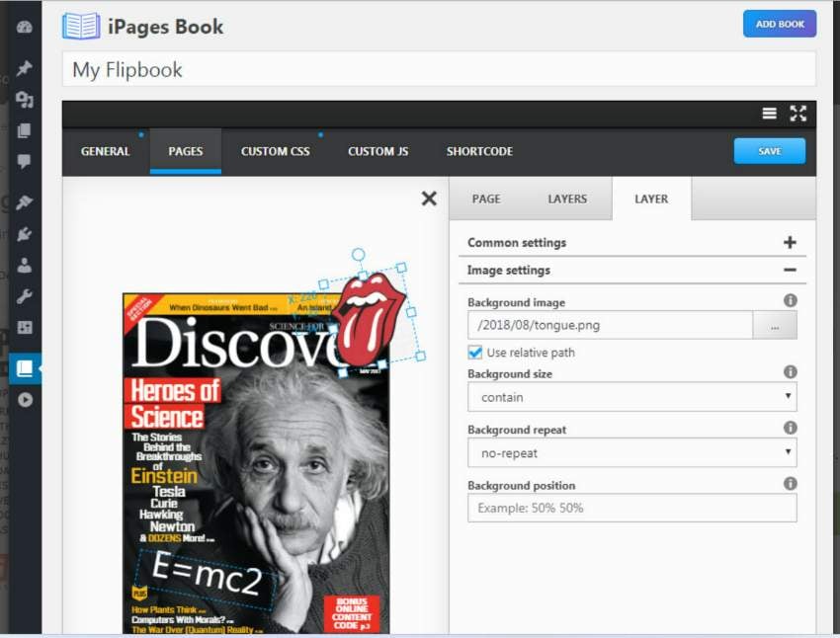The height and width of the screenshot is (638, 840).
Task: Expand the Common settings section
Action: point(789,242)
